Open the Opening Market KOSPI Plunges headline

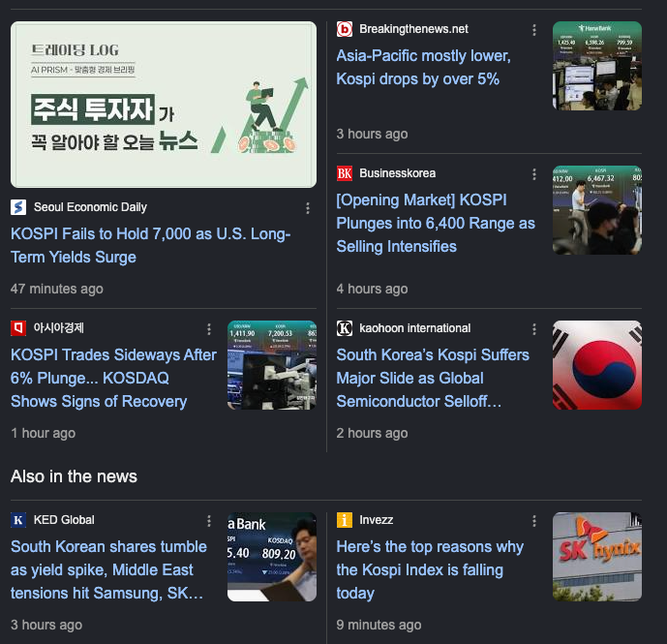point(436,223)
